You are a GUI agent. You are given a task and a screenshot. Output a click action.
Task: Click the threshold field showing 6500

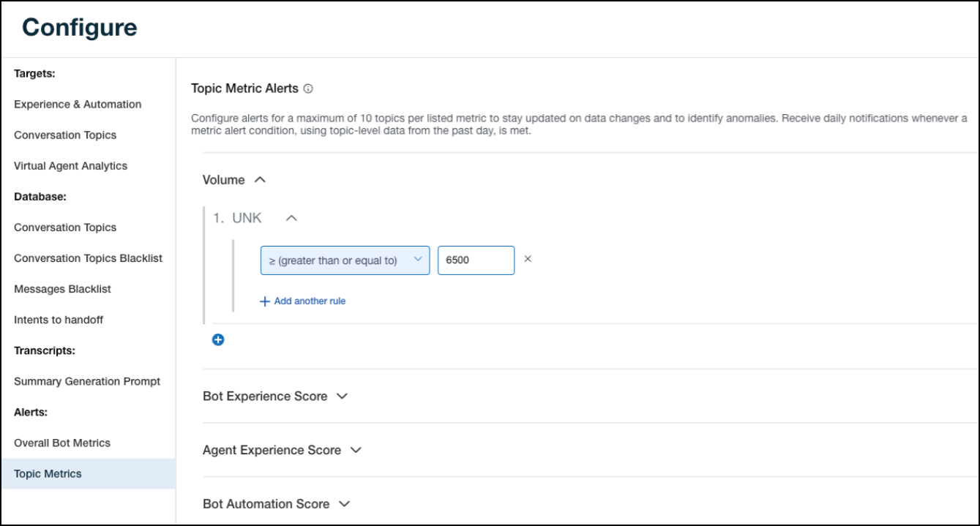tap(476, 260)
